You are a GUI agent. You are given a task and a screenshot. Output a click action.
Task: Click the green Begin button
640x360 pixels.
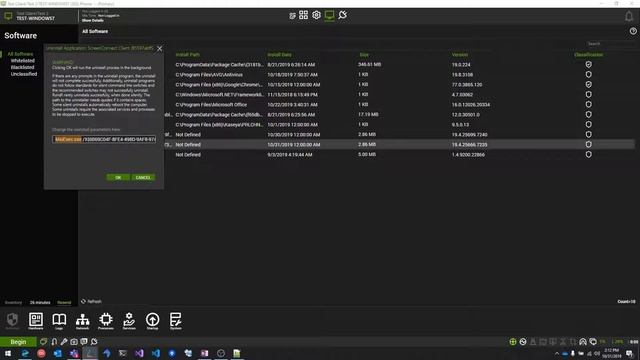point(18,342)
